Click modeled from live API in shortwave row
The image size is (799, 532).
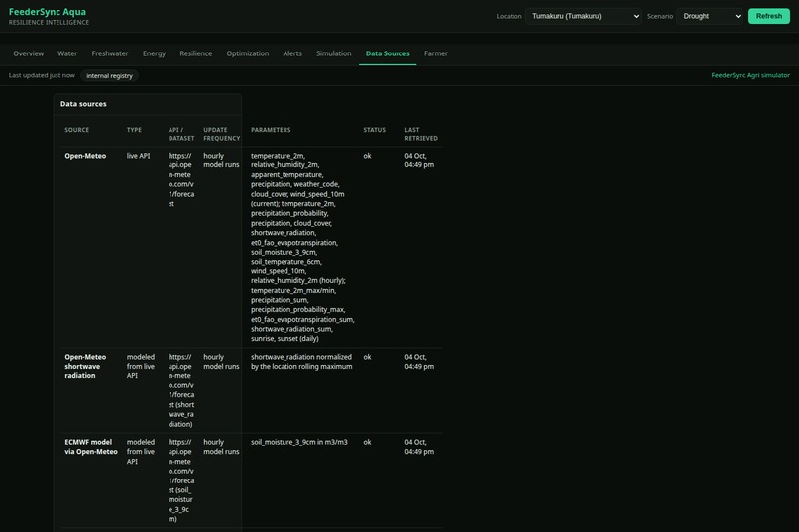point(141,366)
